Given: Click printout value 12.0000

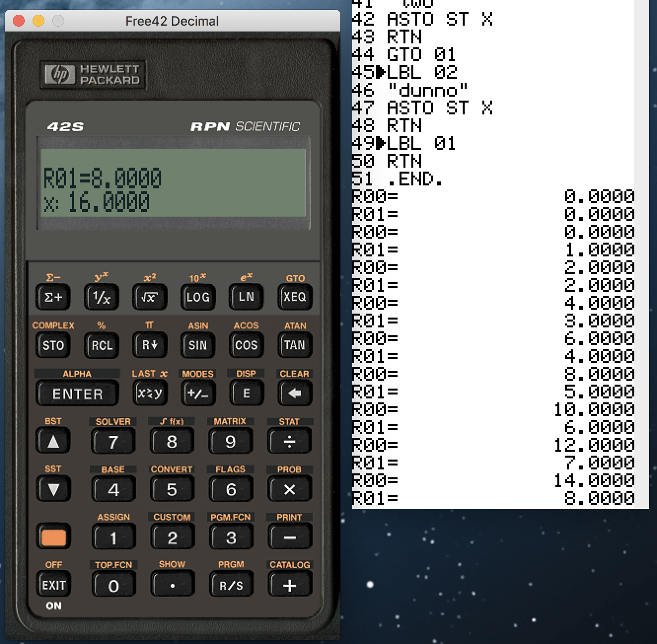Looking at the screenshot, I should click(x=594, y=445).
